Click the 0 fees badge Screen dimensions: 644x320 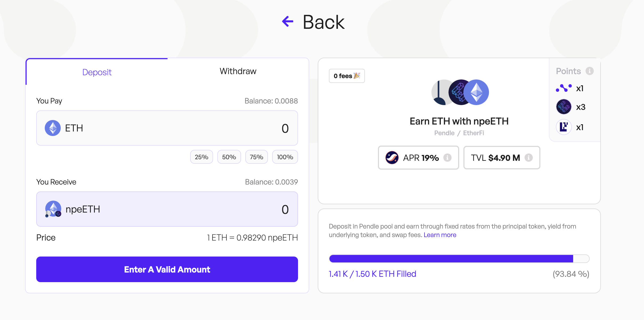(x=347, y=76)
